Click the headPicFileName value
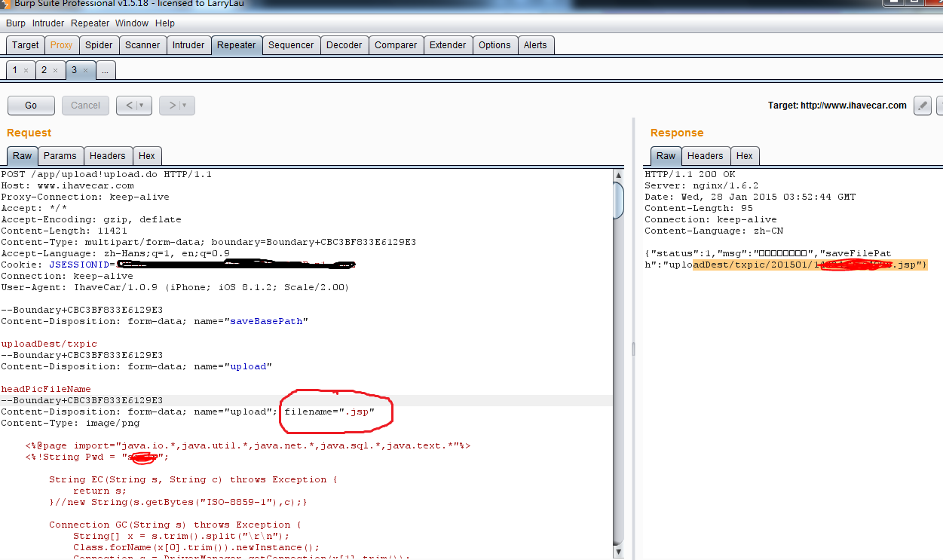 click(46, 389)
